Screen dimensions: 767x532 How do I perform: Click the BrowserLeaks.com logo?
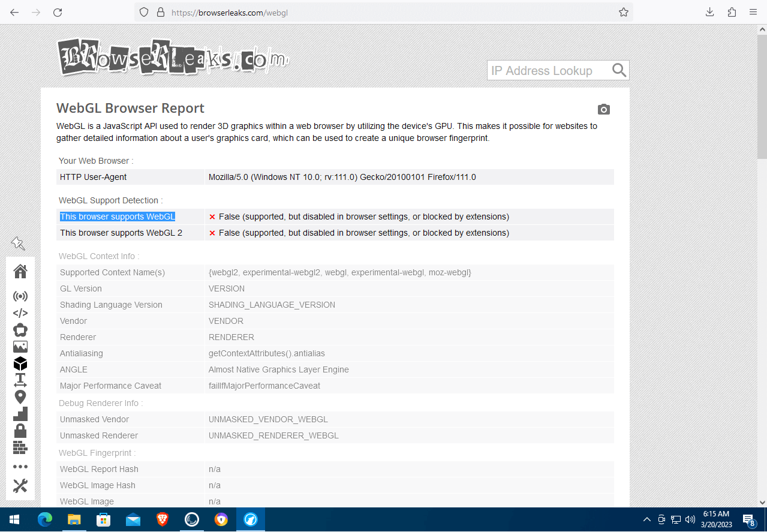pos(173,57)
